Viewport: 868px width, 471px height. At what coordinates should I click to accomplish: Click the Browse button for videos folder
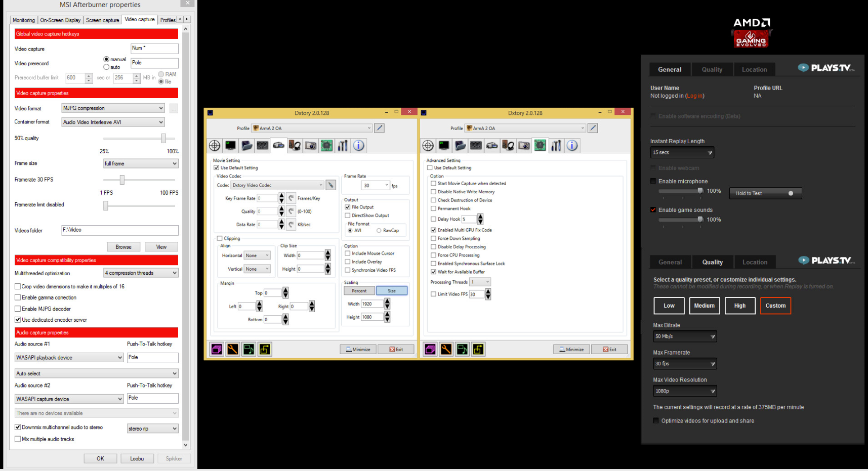click(x=123, y=247)
